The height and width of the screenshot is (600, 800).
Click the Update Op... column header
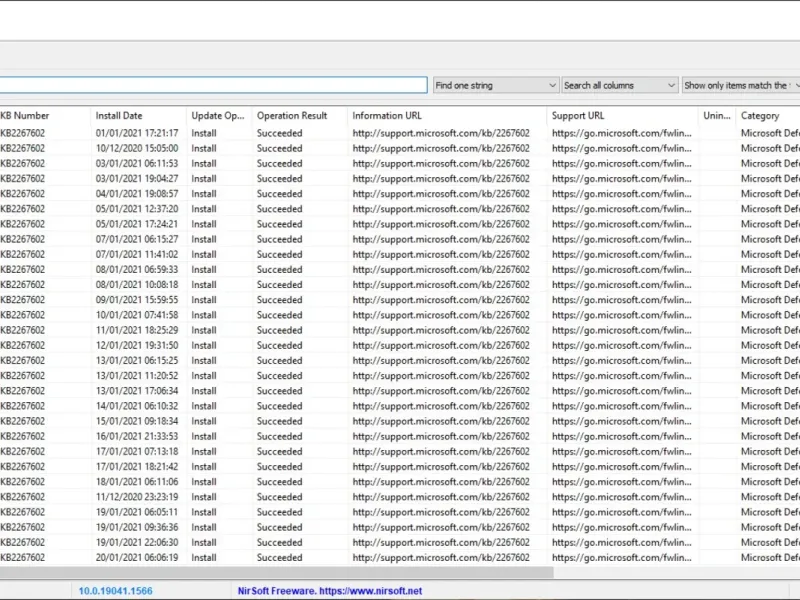tap(219, 116)
